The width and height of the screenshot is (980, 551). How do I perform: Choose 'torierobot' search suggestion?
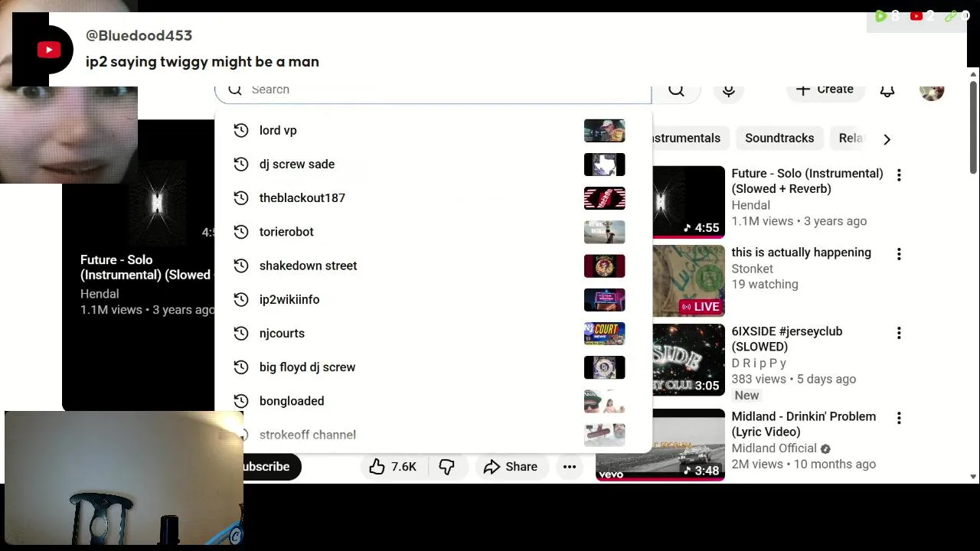pos(433,232)
